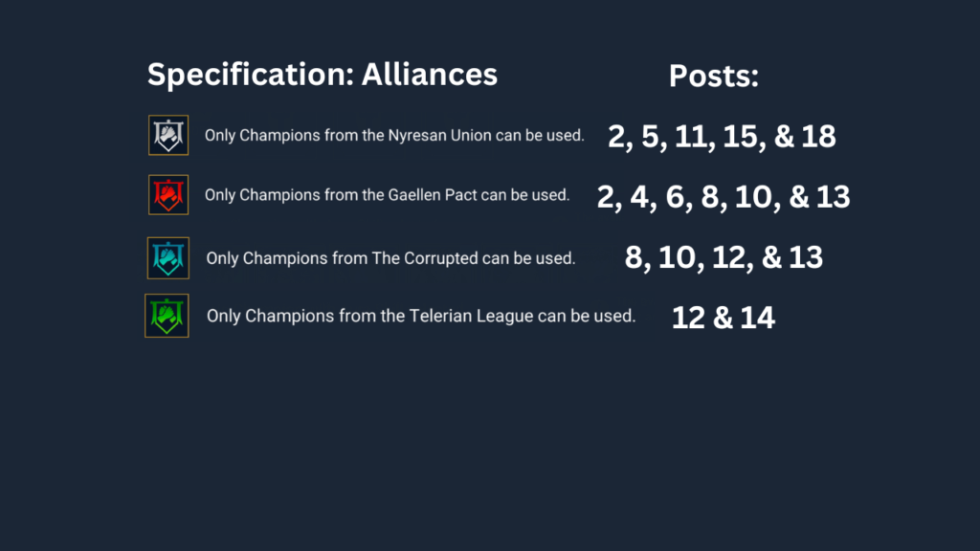The image size is (980, 551).
Task: Click the 'Specification: Alliances' heading
Action: (x=322, y=75)
